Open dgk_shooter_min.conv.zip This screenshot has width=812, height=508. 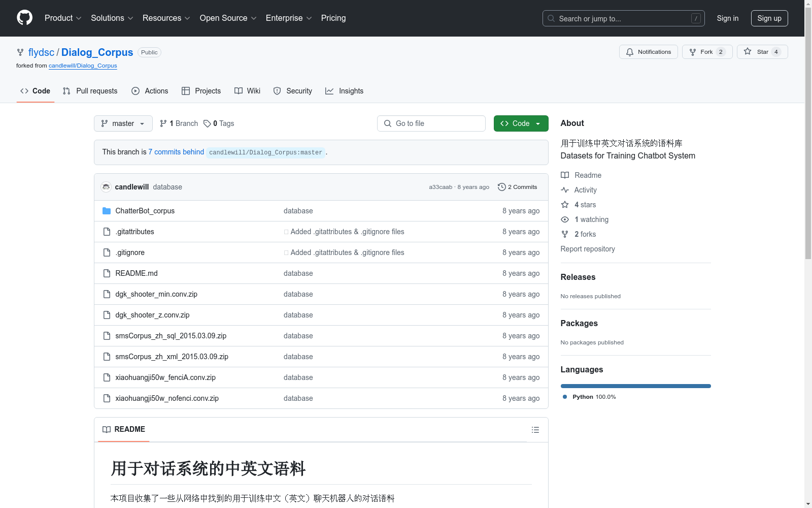click(156, 294)
